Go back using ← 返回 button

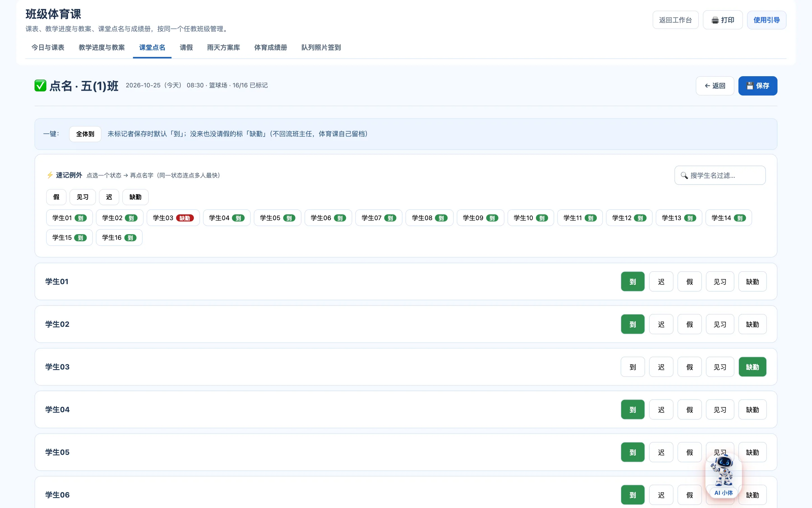pos(715,86)
